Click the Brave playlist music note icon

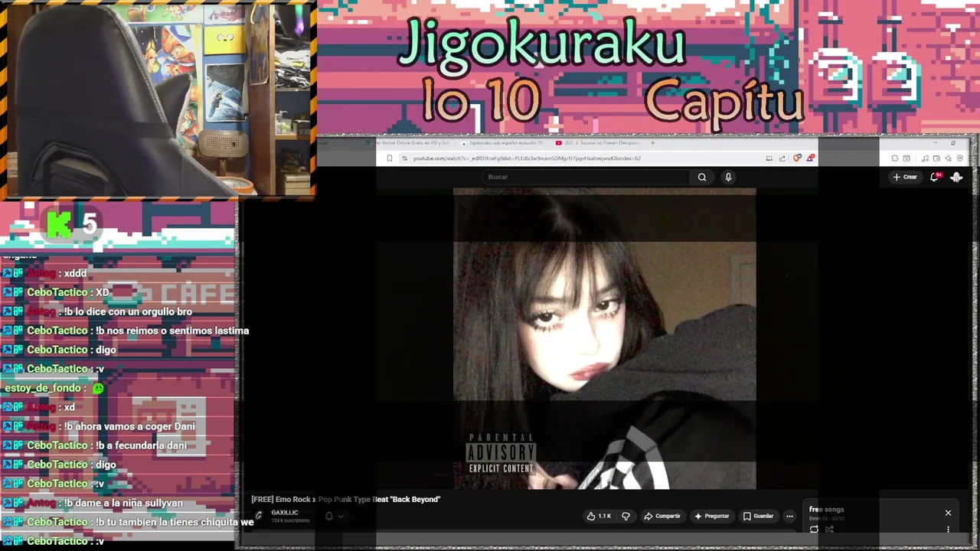click(925, 158)
